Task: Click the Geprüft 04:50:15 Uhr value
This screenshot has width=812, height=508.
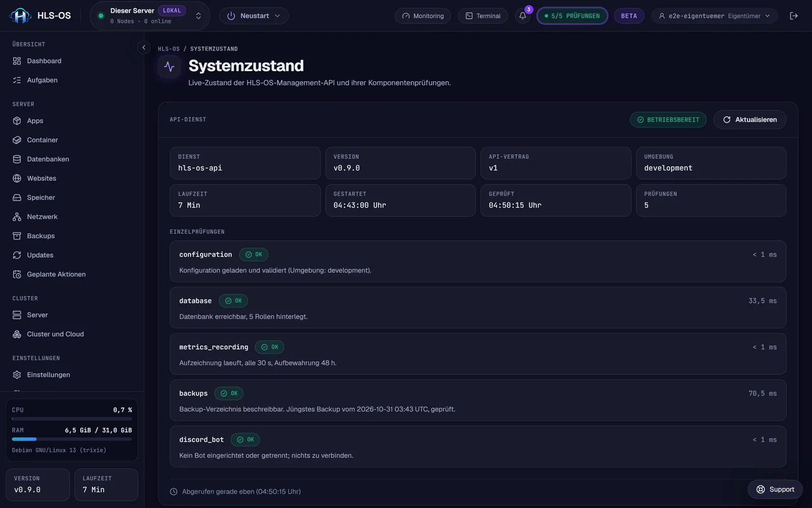Action: 515,205
